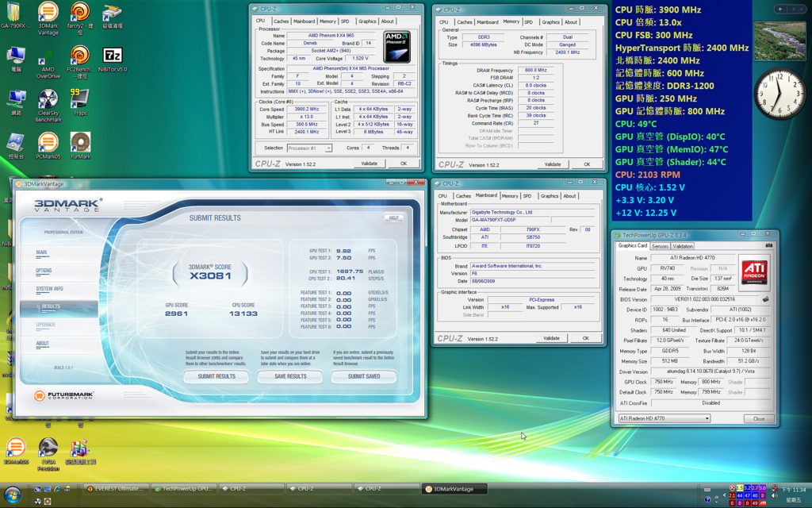The image size is (812, 508).
Task: Click the add gadgets plus button on the sidebar
Action: (x=780, y=9)
